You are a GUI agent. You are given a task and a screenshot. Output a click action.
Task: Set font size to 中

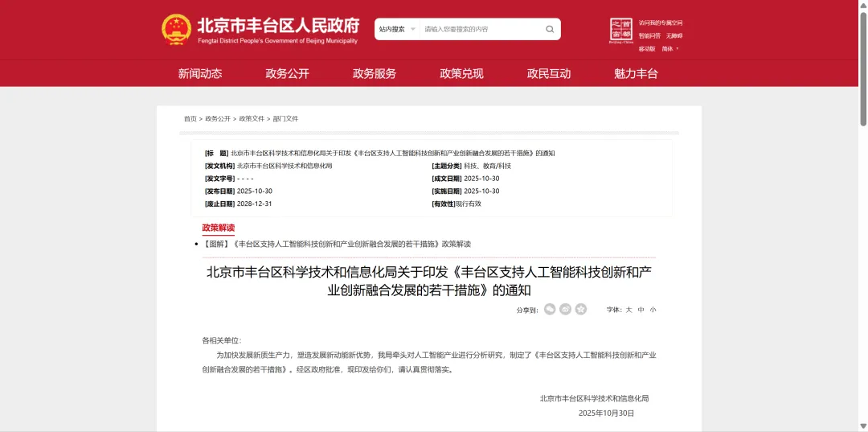click(641, 310)
